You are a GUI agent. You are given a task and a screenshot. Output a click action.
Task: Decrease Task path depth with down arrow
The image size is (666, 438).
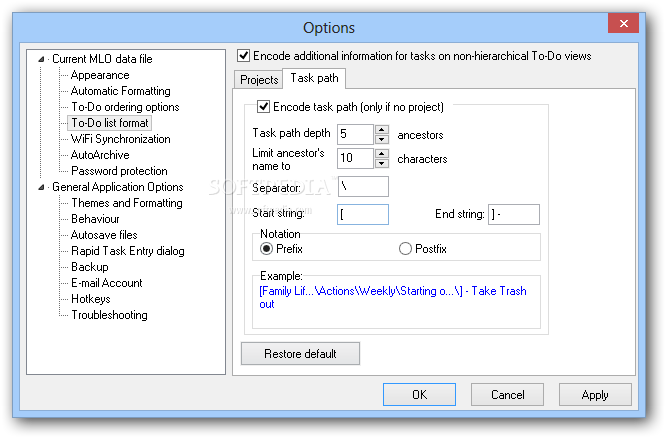[382, 139]
